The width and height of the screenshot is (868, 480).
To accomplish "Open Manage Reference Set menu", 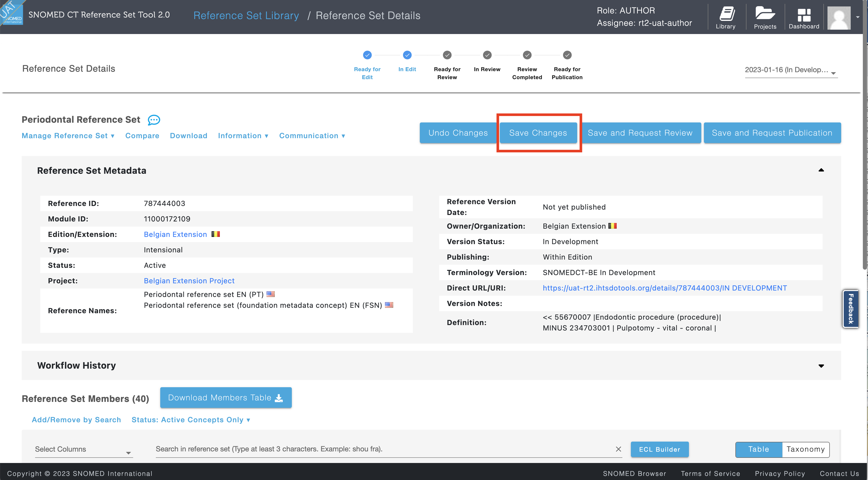I will point(68,136).
